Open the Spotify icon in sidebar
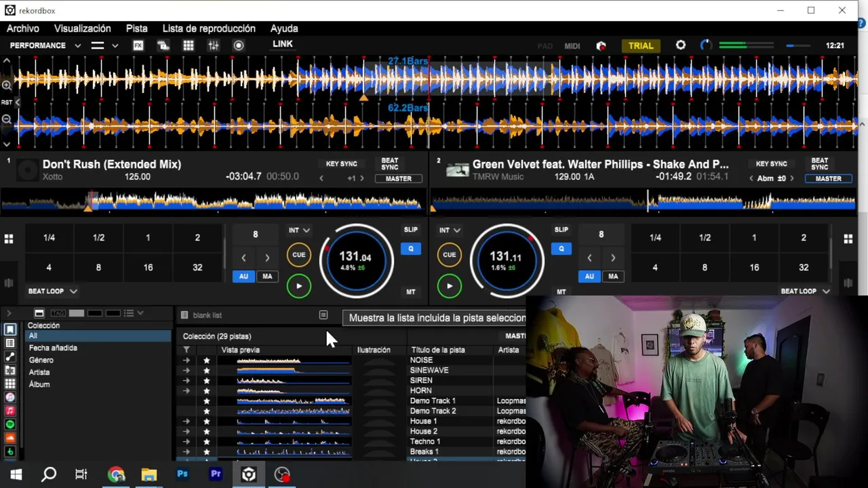 pos(10,425)
